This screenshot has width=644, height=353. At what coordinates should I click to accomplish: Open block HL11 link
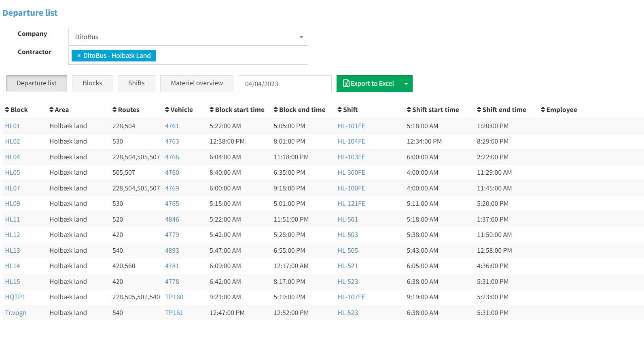pyautogui.click(x=13, y=220)
